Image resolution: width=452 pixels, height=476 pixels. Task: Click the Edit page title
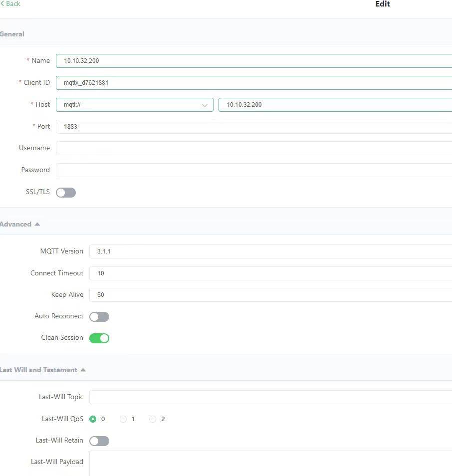383,4
